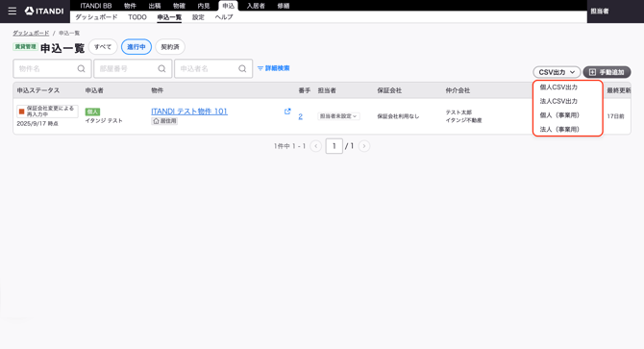Open the 担当者未設定 dropdown

[338, 116]
